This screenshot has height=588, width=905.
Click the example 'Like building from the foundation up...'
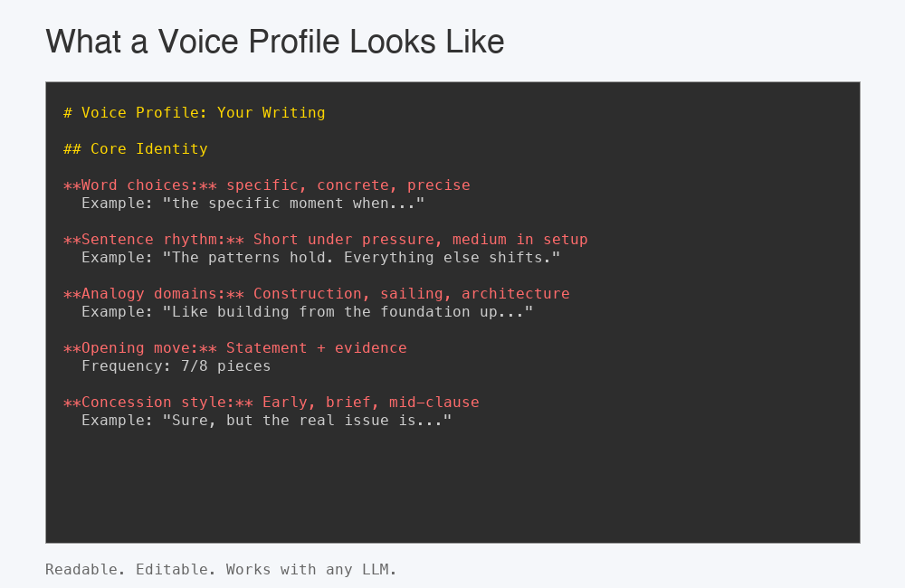tap(348, 312)
